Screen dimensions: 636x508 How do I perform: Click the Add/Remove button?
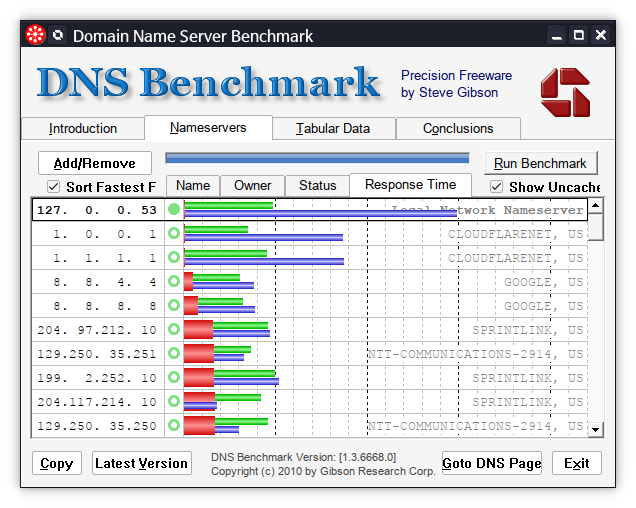(95, 163)
